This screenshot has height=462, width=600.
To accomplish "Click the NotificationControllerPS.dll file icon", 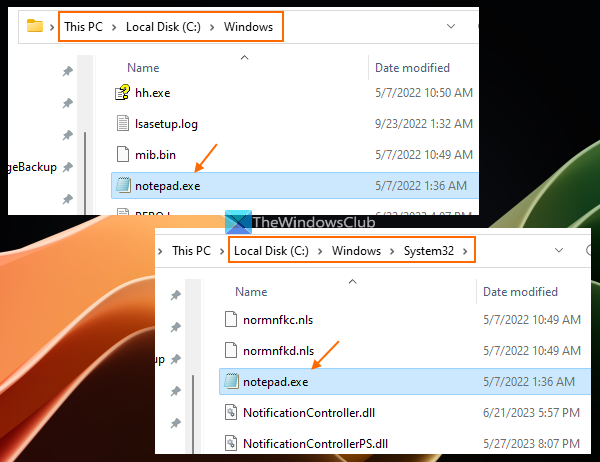I will [x=231, y=443].
